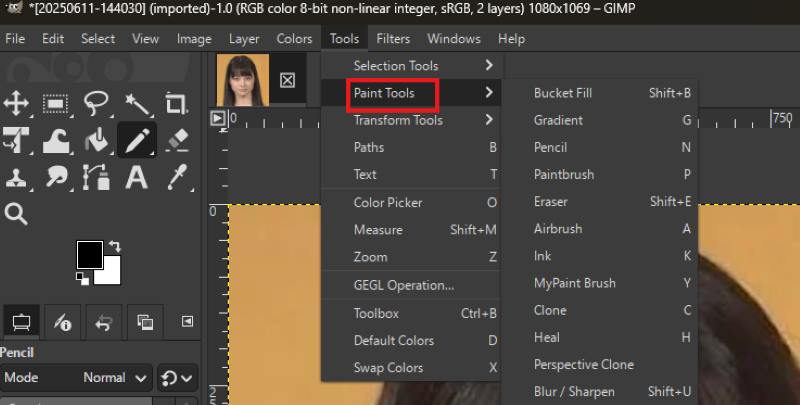Select the Move tool in toolbox
The height and width of the screenshot is (405, 800).
tap(16, 104)
